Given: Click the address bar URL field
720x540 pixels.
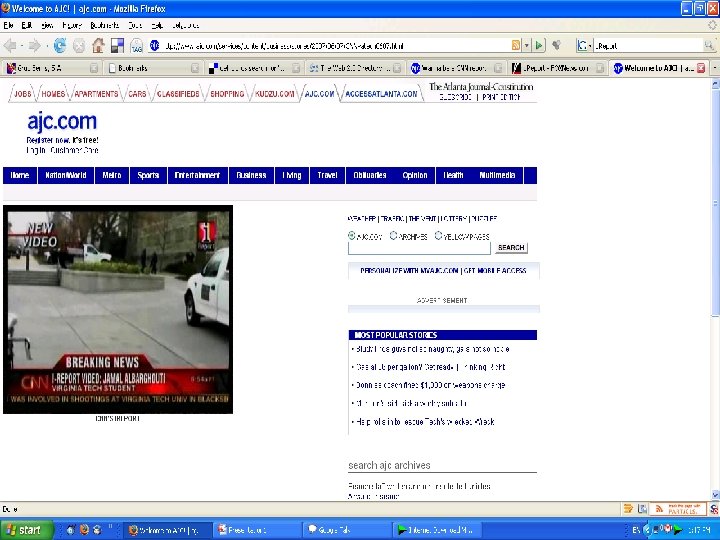Looking at the screenshot, I should 336,45.
